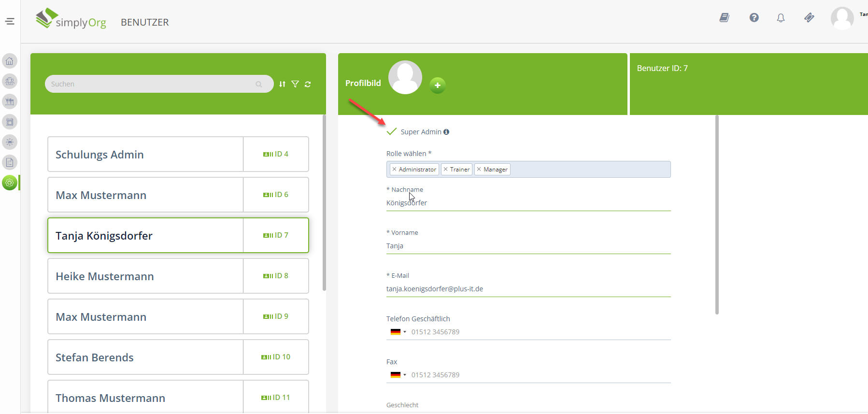Go to Home in the sidebar
This screenshot has width=868, height=414.
pos(10,61)
